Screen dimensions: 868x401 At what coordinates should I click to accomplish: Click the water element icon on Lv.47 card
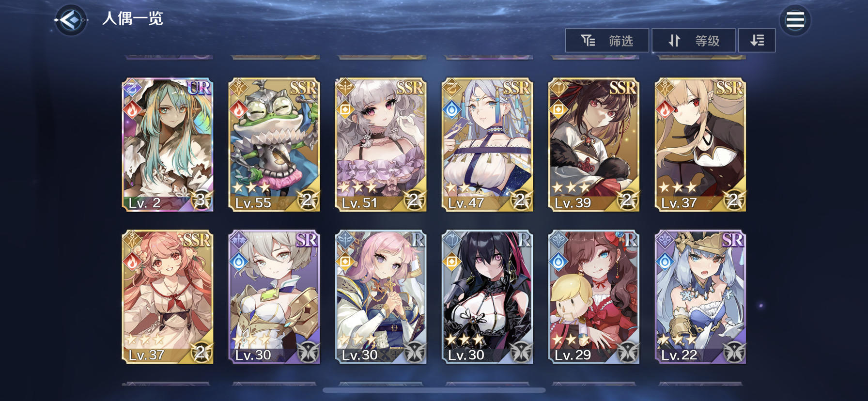[451, 110]
